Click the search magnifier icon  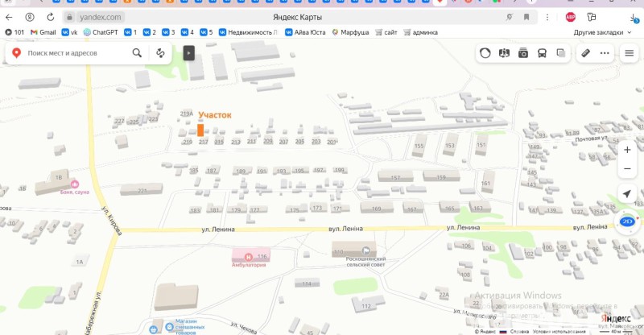137,53
